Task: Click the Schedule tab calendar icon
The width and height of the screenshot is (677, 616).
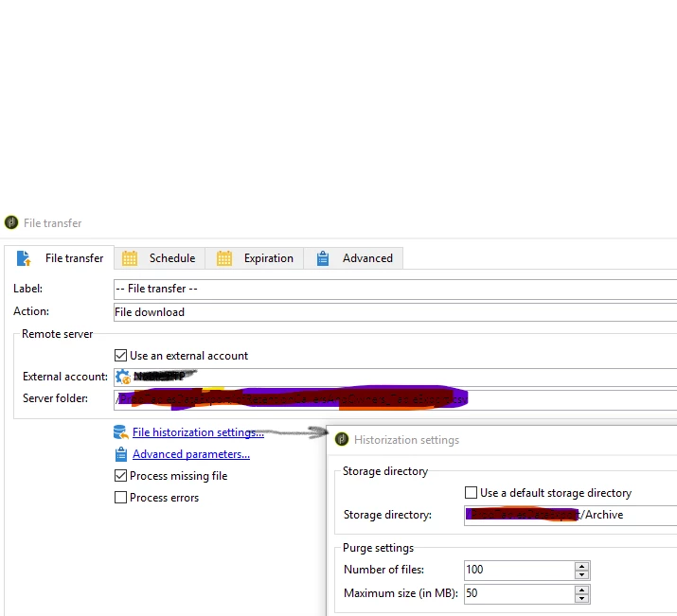Action: (130, 258)
